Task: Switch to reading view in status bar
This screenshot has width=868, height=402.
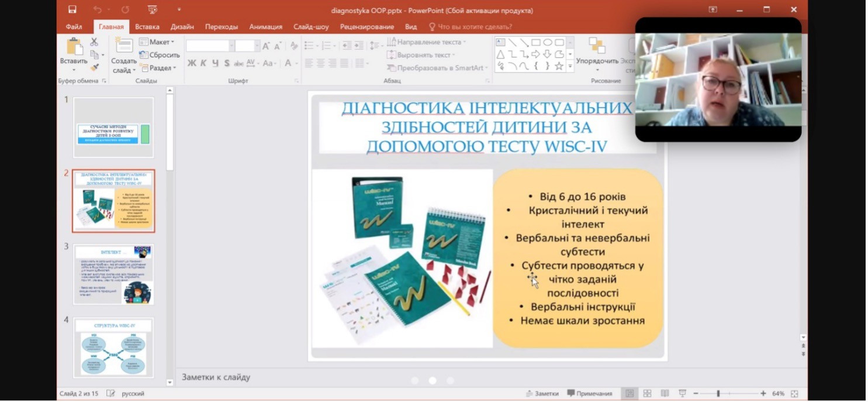Action: [x=665, y=394]
